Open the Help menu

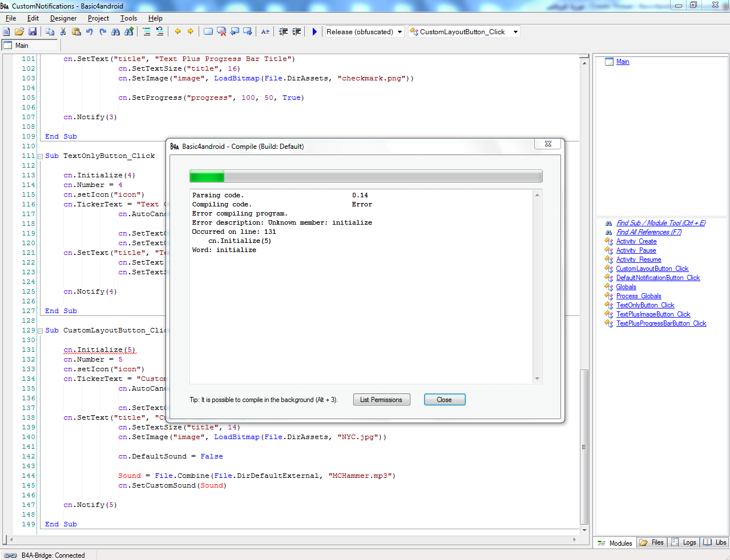(155, 18)
